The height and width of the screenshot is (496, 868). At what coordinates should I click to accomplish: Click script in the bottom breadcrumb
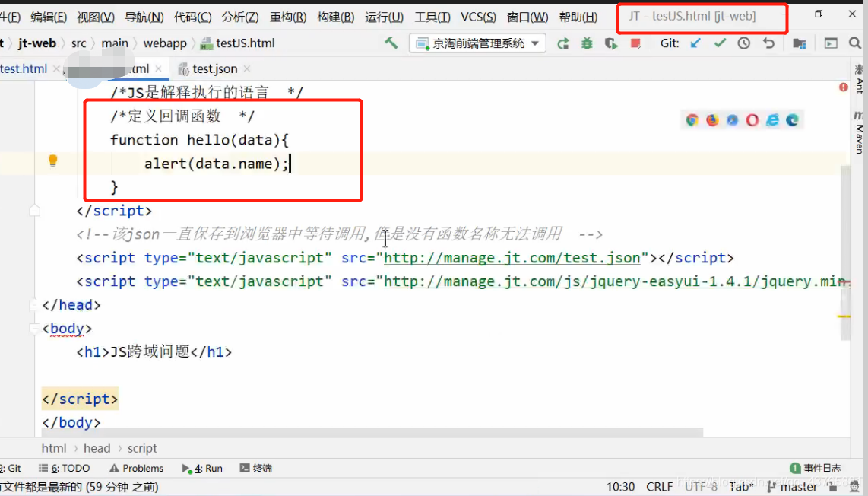[142, 448]
